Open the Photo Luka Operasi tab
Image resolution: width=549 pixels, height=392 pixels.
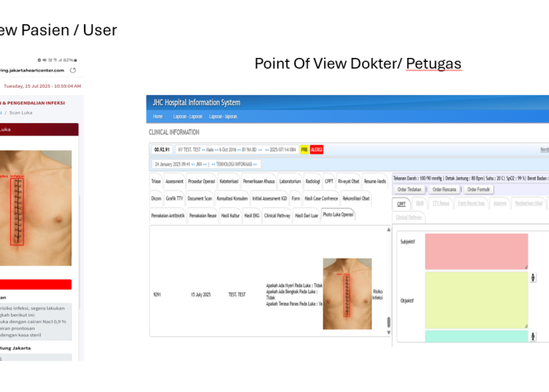[x=338, y=215]
